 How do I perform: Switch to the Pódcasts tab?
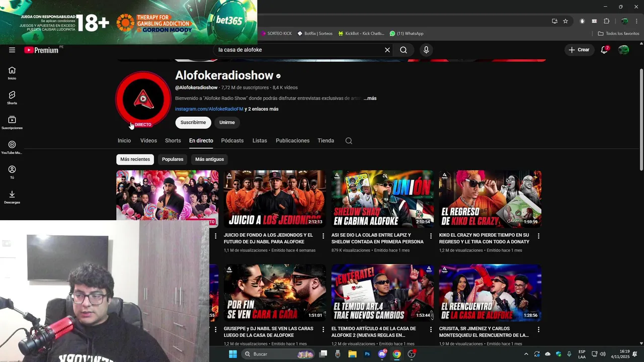232,141
